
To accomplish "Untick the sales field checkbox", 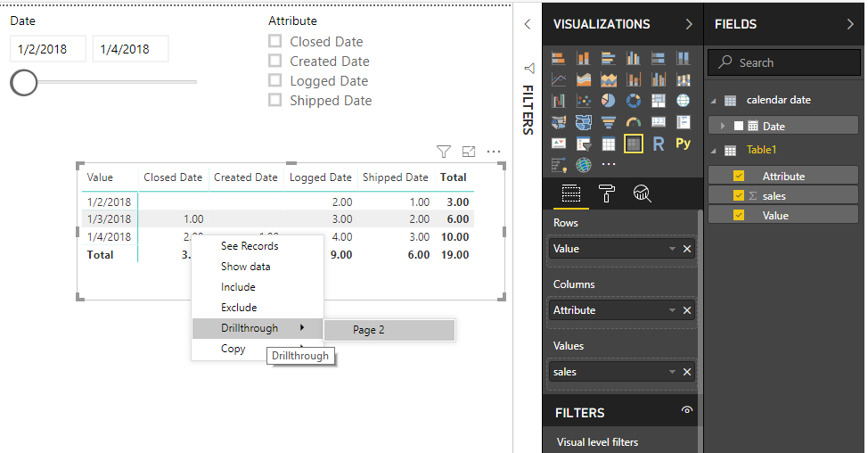I will [739, 195].
